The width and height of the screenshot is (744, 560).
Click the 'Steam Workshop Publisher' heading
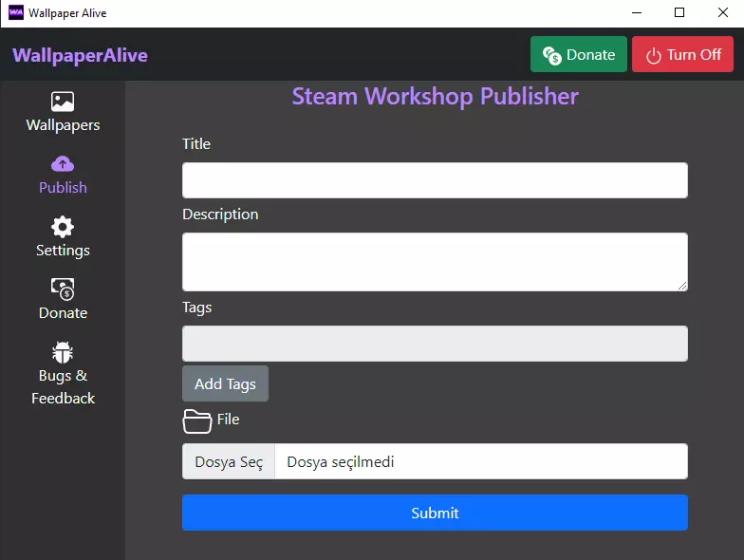pyautogui.click(x=435, y=97)
